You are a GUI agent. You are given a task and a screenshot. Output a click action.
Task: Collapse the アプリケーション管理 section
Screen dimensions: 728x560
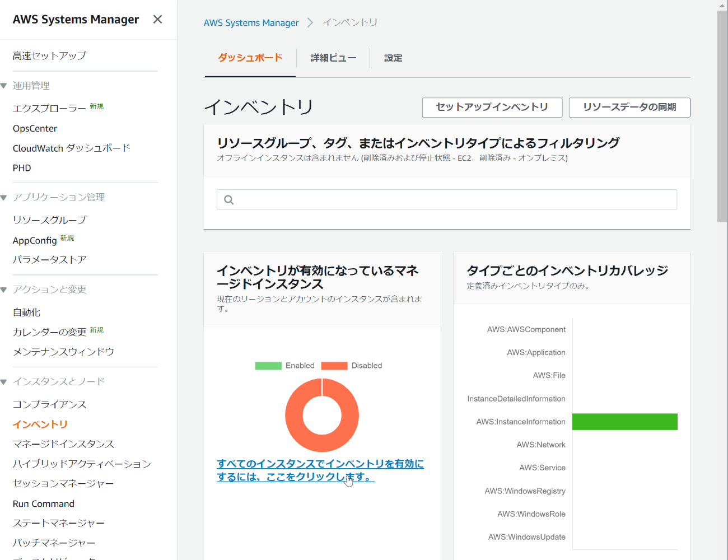[x=4, y=197]
